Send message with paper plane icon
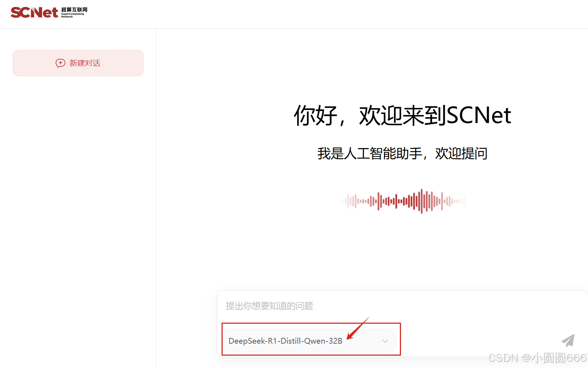 click(x=568, y=340)
